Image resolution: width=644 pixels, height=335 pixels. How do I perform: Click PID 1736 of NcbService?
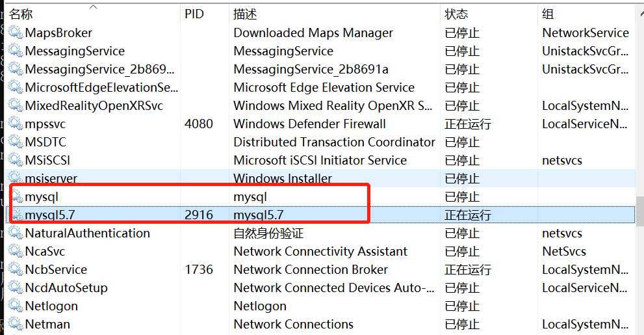[199, 269]
